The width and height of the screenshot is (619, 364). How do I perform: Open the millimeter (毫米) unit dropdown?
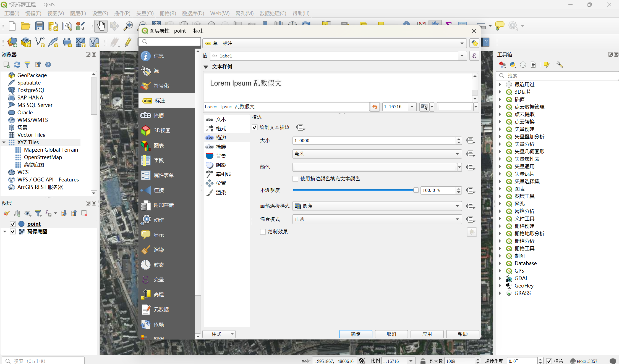pyautogui.click(x=377, y=154)
